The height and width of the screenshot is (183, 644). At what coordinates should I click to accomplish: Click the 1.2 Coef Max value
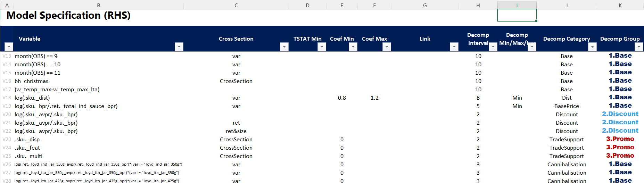(374, 98)
